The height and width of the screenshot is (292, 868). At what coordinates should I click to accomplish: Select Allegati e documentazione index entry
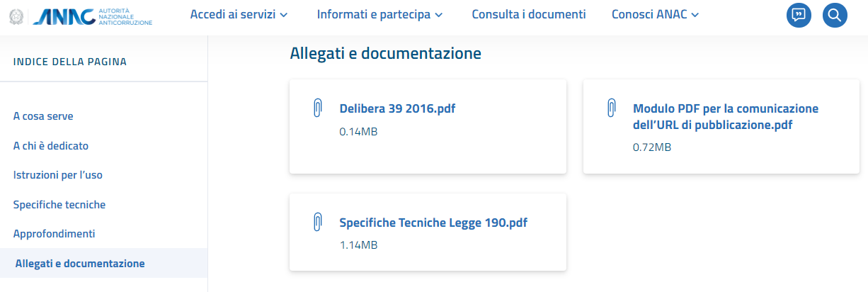coord(80,264)
